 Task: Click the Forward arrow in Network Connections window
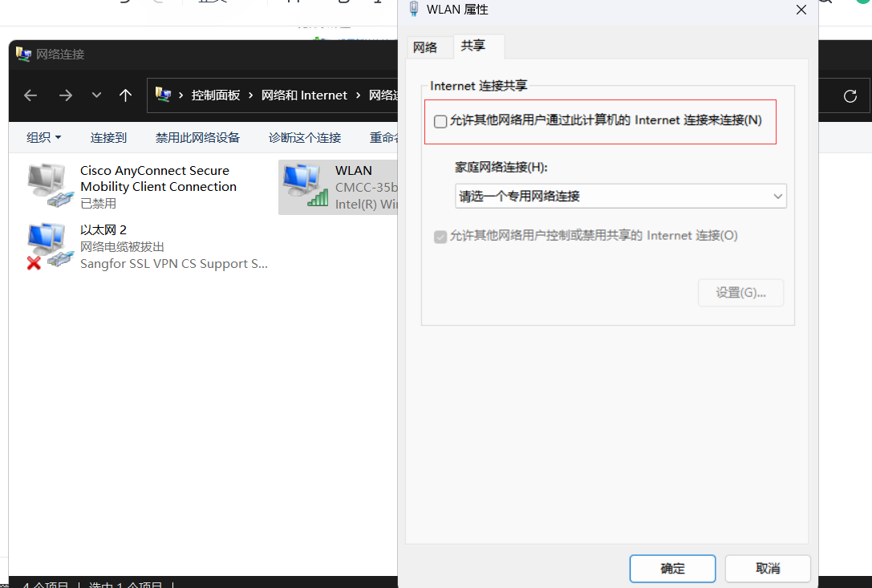66,95
